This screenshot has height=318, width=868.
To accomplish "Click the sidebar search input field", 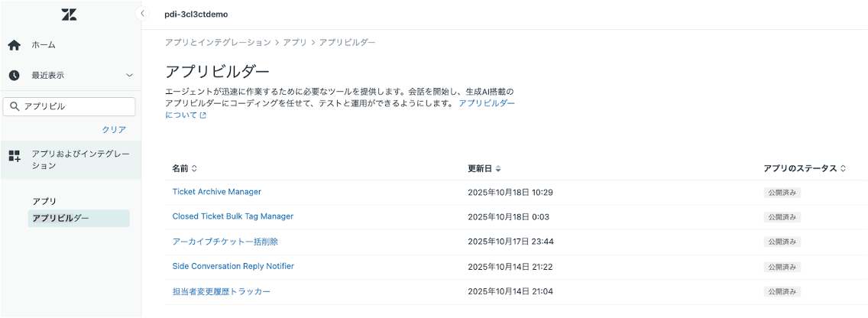I will (x=76, y=106).
